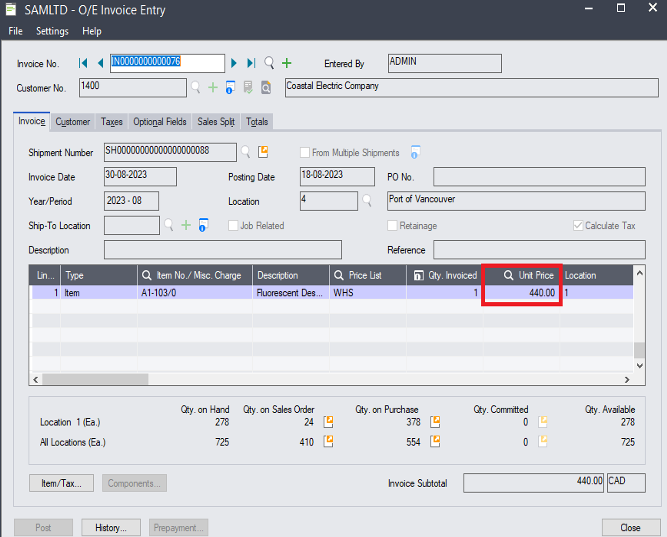Switch to the Optional Fields tab
Screen dimensions: 667x537
(160, 122)
